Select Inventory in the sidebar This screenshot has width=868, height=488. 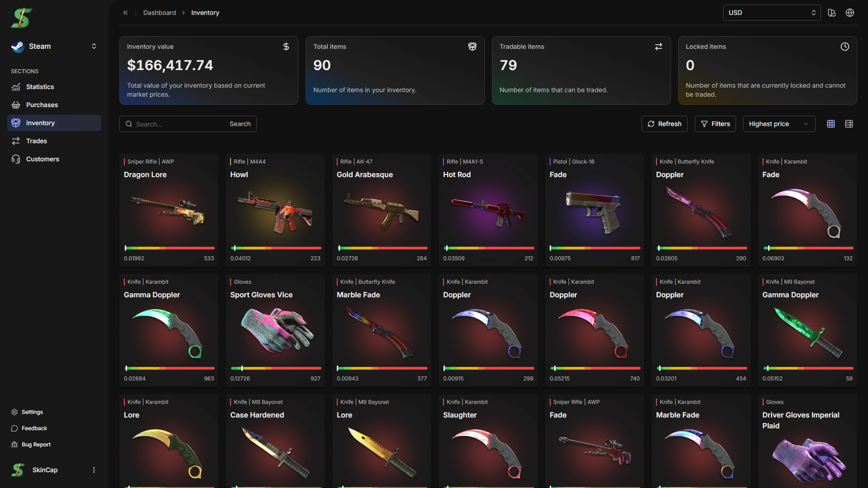(54, 123)
